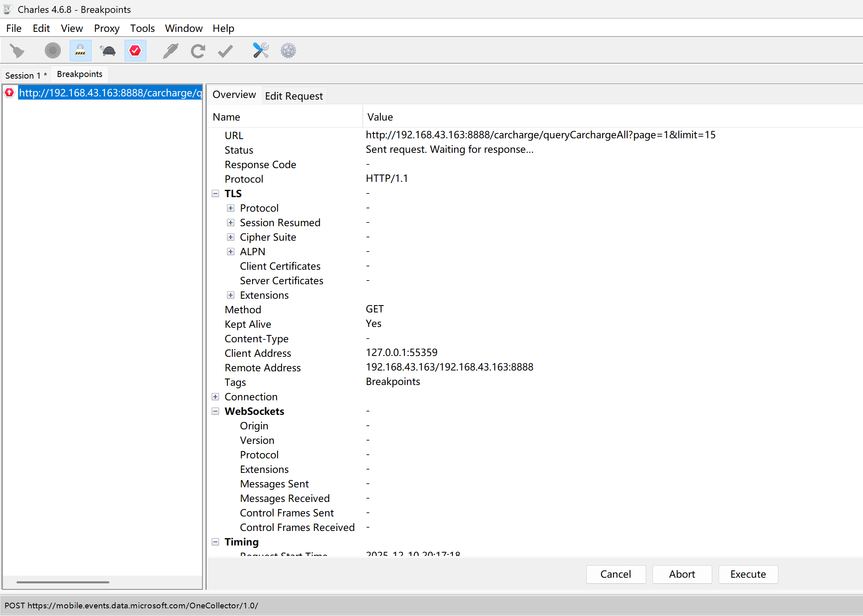The height and width of the screenshot is (616, 863).
Task: Select the Messages Sent row
Action: coord(535,484)
